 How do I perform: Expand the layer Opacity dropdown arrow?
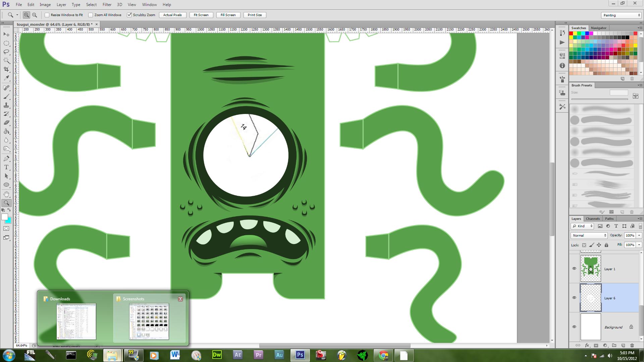coord(639,235)
